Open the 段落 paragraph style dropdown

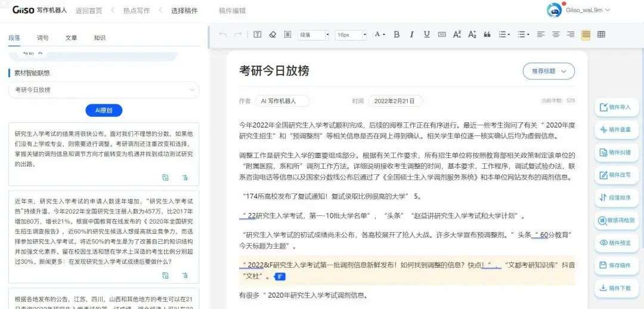pos(314,35)
